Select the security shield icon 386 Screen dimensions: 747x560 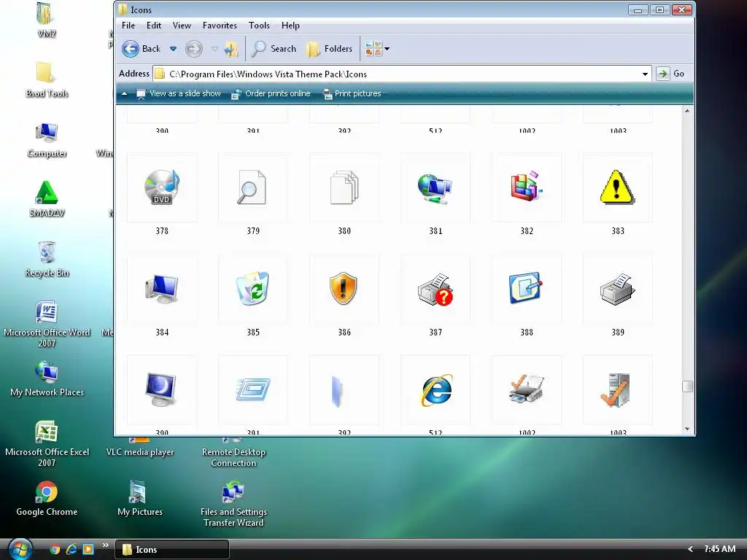[x=344, y=289]
